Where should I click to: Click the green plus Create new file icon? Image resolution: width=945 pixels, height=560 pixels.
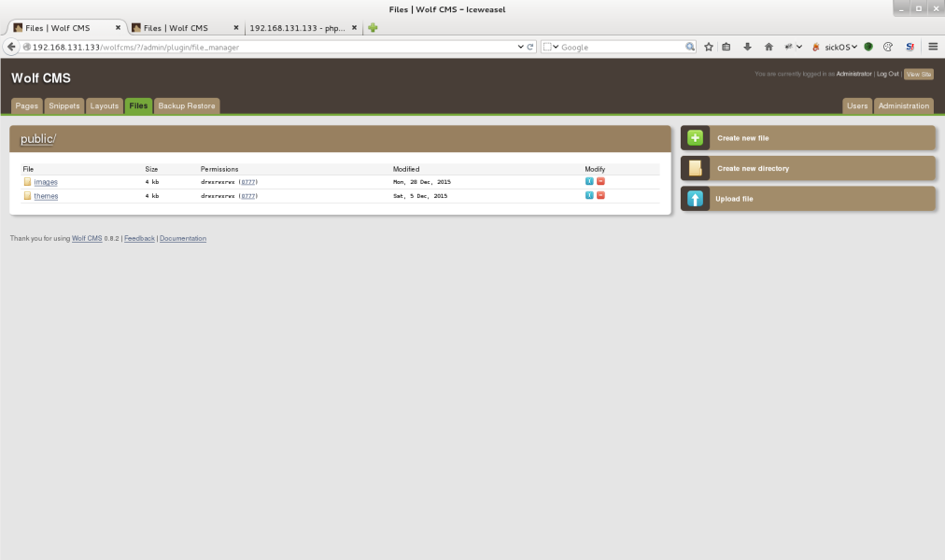coord(695,138)
